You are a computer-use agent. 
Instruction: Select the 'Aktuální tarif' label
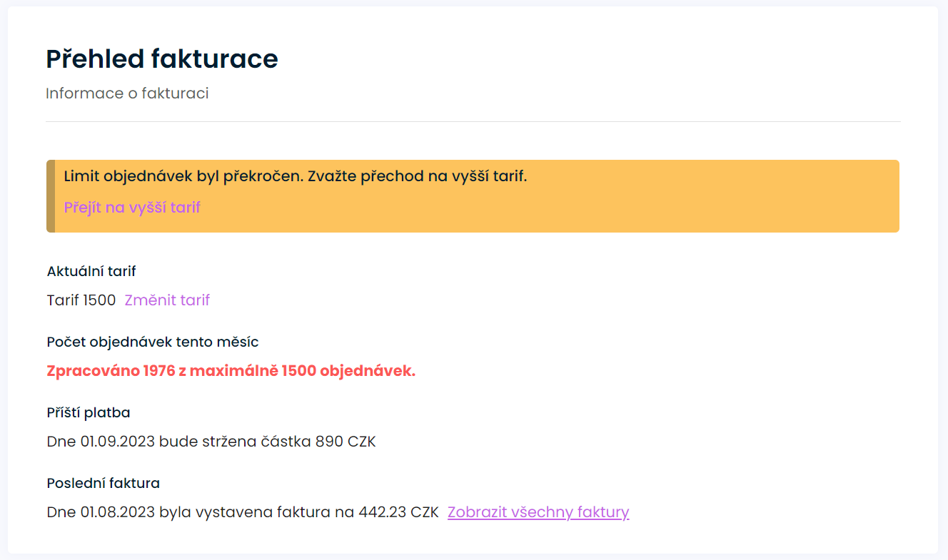tap(91, 271)
